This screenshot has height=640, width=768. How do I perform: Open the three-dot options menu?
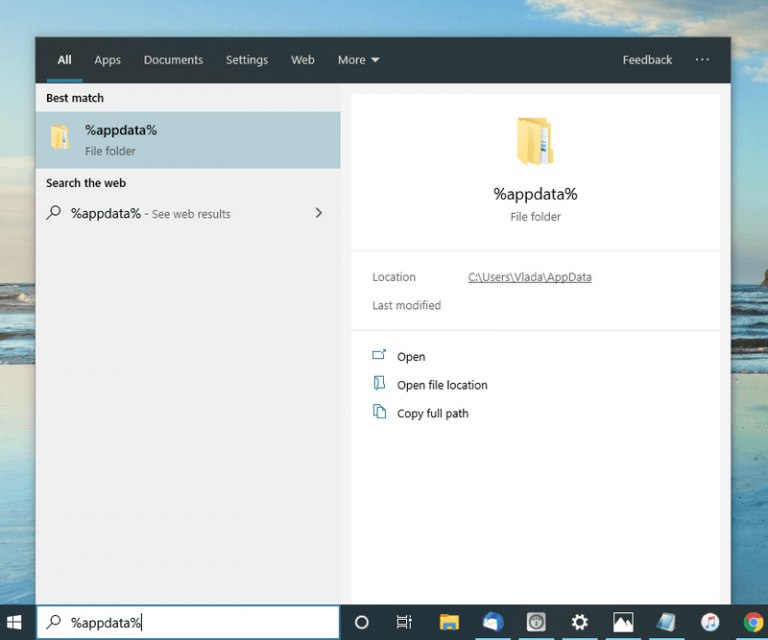[702, 59]
